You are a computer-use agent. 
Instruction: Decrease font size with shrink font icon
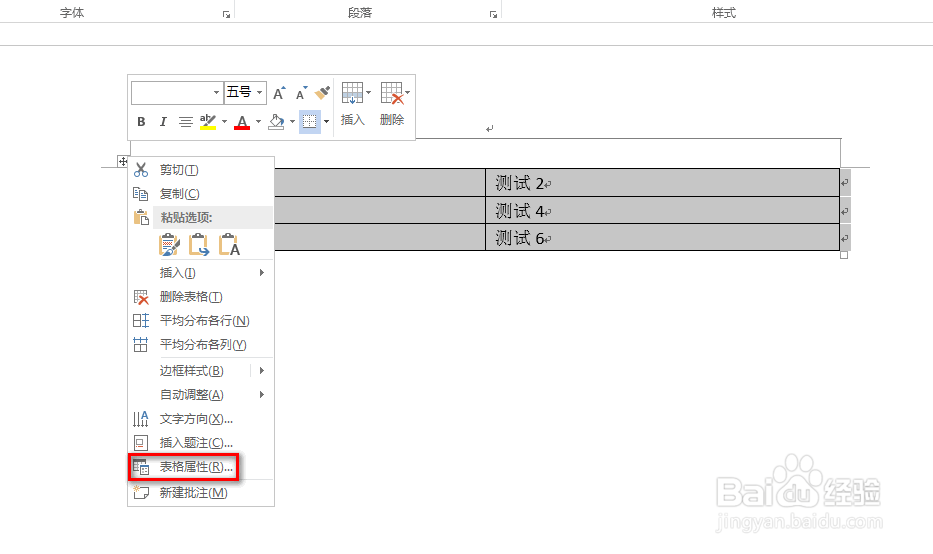[302, 93]
